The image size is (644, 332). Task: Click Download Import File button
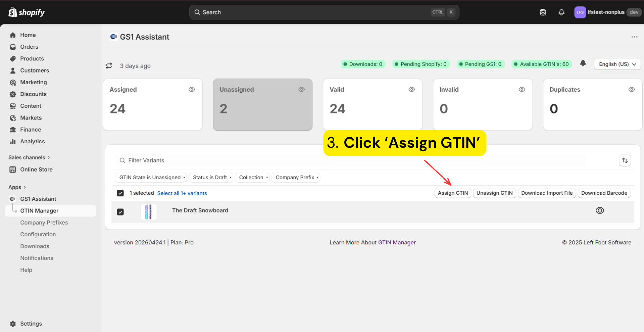[547, 193]
